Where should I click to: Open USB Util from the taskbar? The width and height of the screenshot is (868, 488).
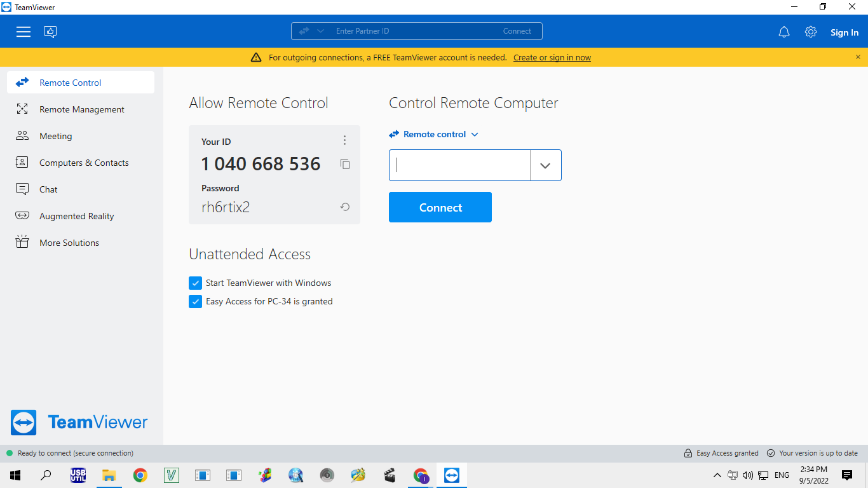point(78,475)
